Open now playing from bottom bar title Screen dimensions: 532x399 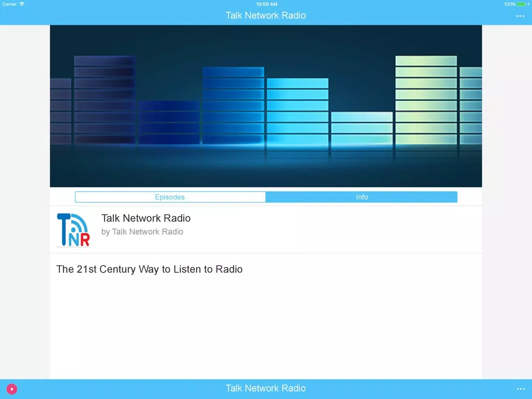266,388
